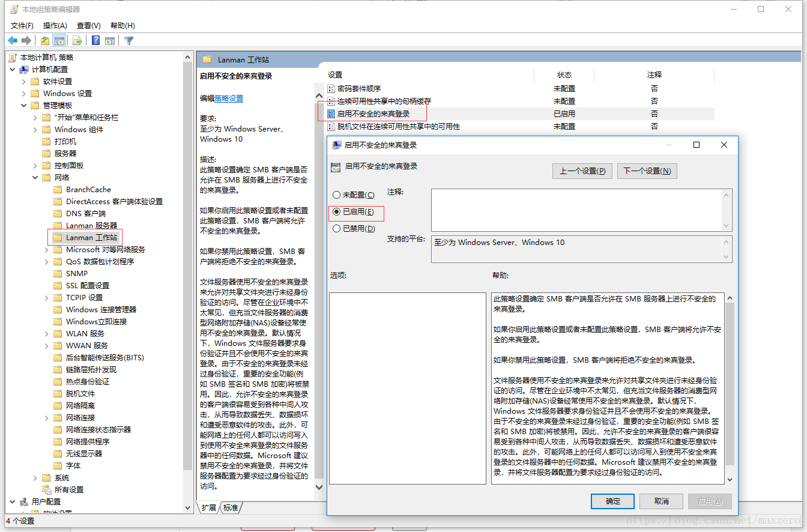Switch to the 扩展 tab

coord(208,507)
